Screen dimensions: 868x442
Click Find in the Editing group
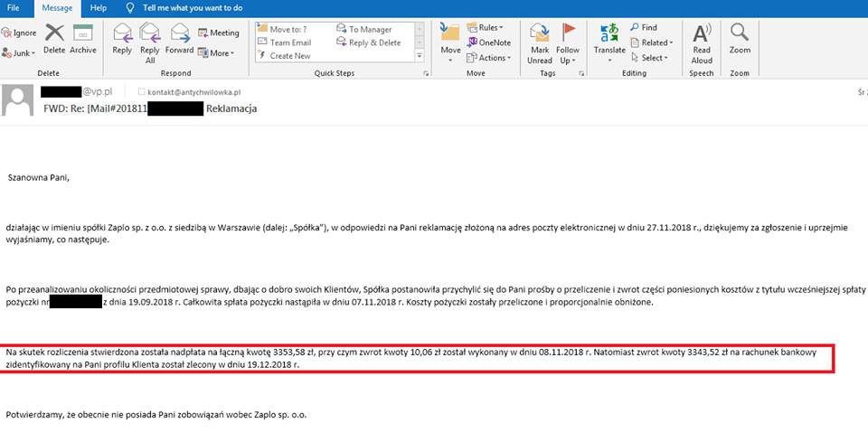[644, 28]
